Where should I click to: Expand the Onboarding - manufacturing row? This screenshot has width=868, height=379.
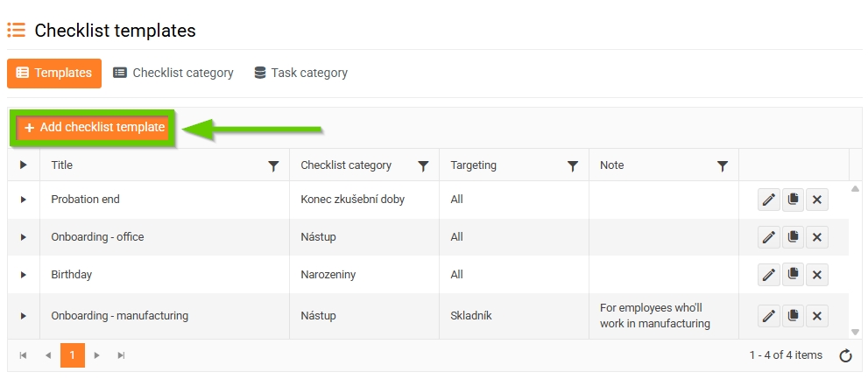click(x=24, y=316)
